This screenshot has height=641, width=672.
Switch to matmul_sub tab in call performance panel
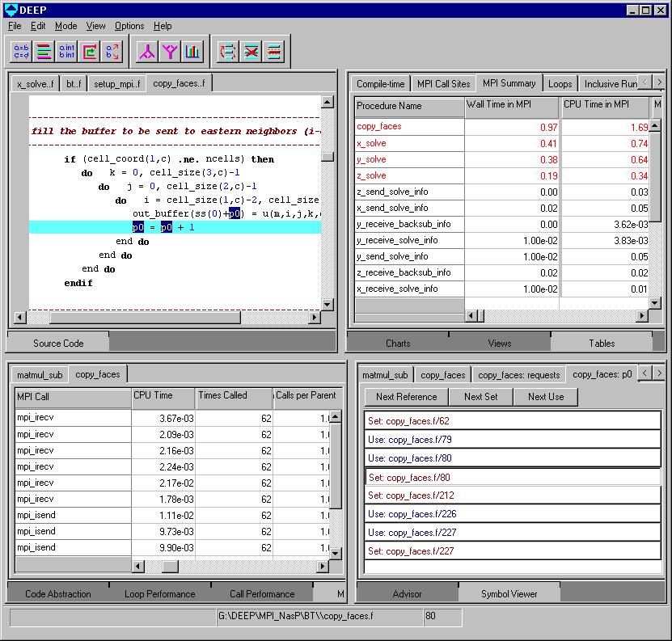(x=40, y=375)
